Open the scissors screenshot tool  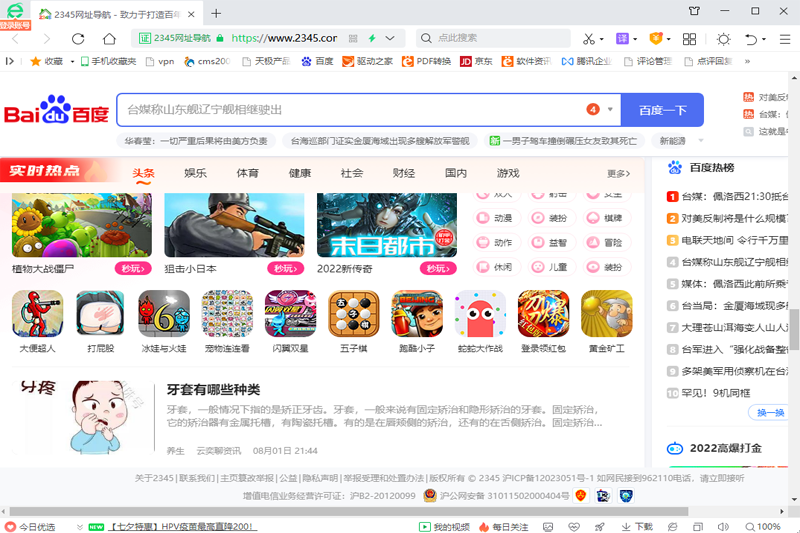point(589,39)
